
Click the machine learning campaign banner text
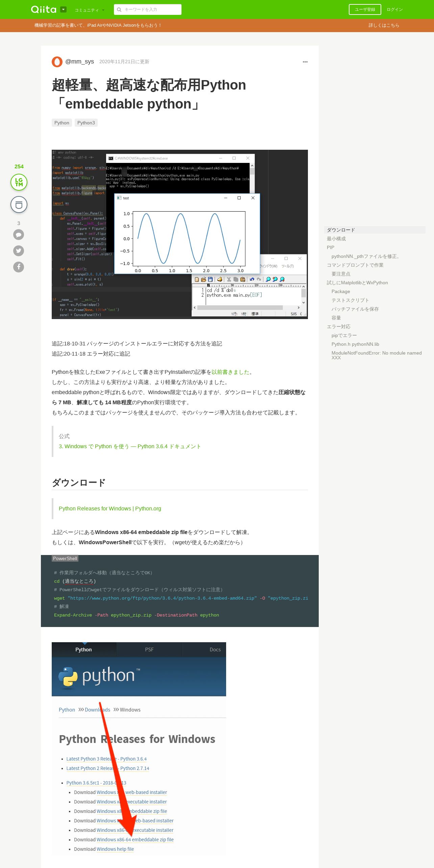pyautogui.click(x=98, y=25)
